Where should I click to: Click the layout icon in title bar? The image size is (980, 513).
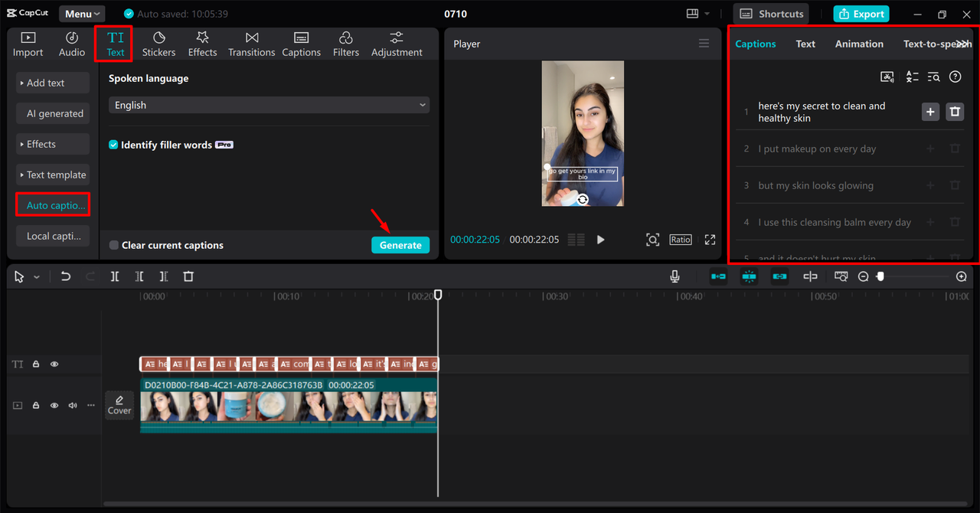click(693, 14)
